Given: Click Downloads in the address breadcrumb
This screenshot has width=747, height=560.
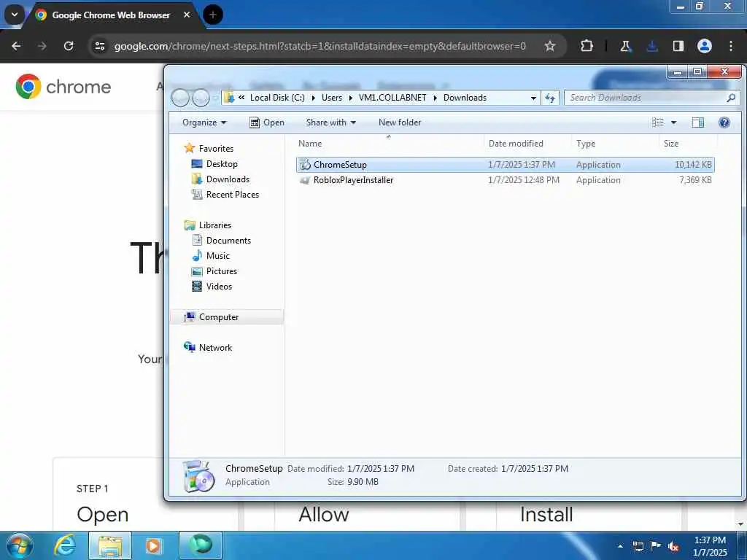Looking at the screenshot, I should click(465, 98).
